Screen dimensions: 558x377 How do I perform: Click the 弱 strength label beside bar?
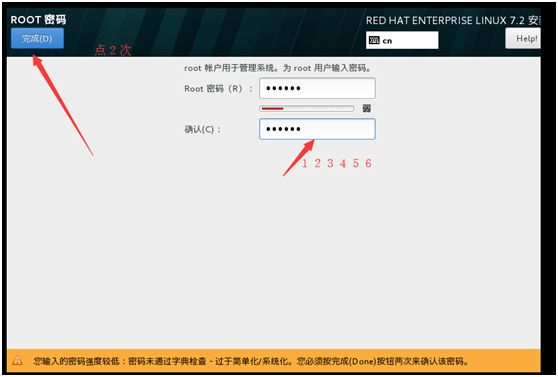pyautogui.click(x=367, y=108)
